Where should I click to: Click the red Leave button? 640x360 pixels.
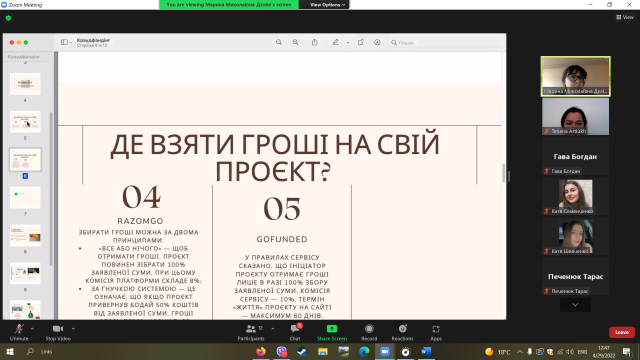click(x=622, y=332)
